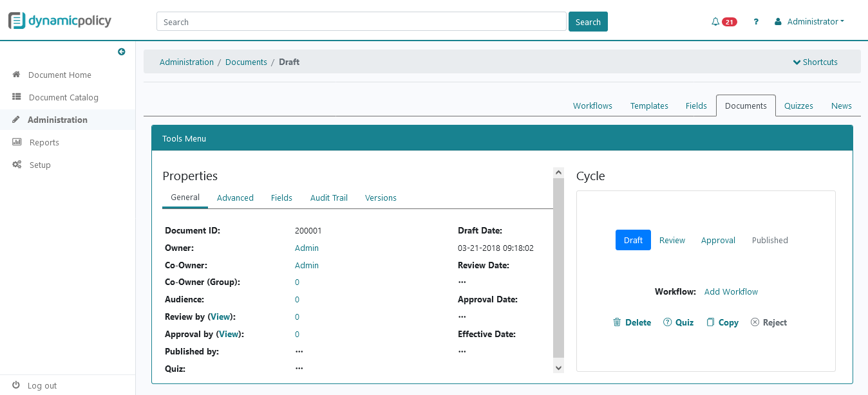Image resolution: width=868 pixels, height=395 pixels.
Task: Click the Co-Owner (Group) count link
Action: [x=297, y=282]
